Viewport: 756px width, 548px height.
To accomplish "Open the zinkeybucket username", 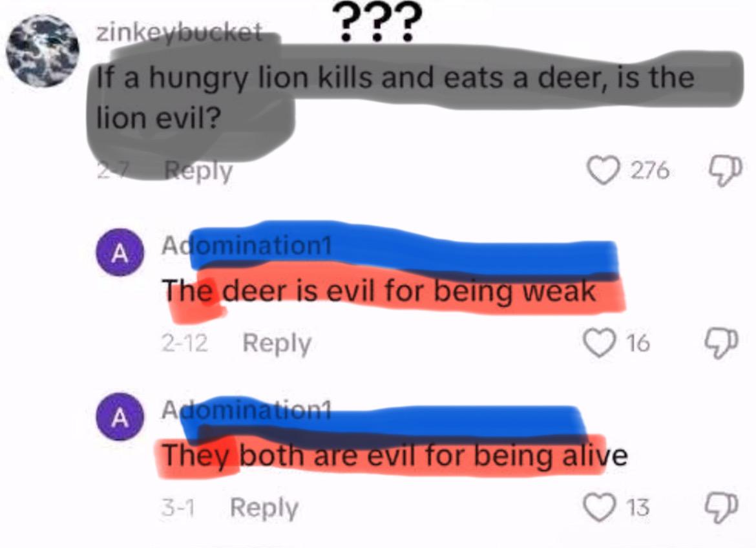I will [x=180, y=32].
